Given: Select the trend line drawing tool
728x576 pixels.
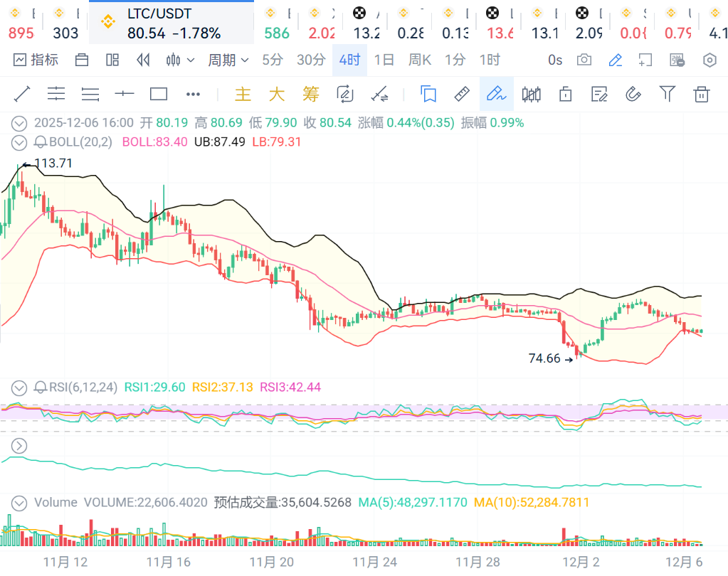Looking at the screenshot, I should click(x=22, y=94).
